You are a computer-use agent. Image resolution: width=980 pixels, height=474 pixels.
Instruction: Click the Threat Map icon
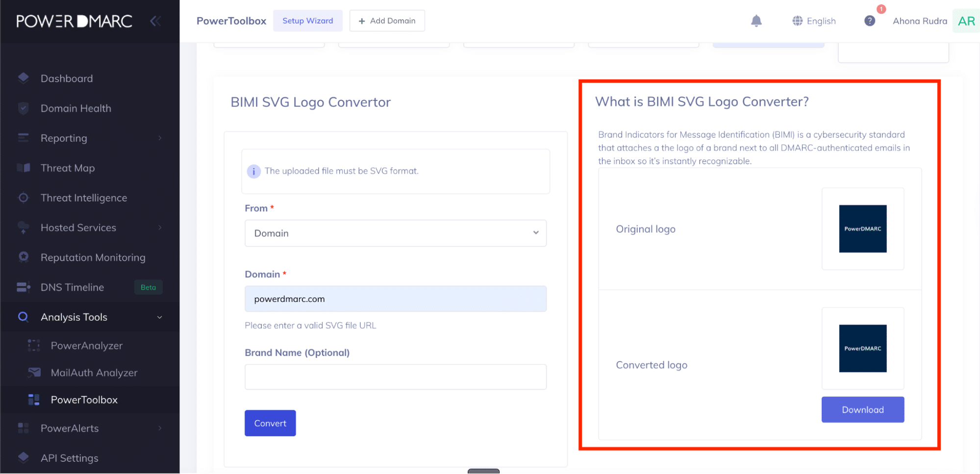click(x=23, y=168)
